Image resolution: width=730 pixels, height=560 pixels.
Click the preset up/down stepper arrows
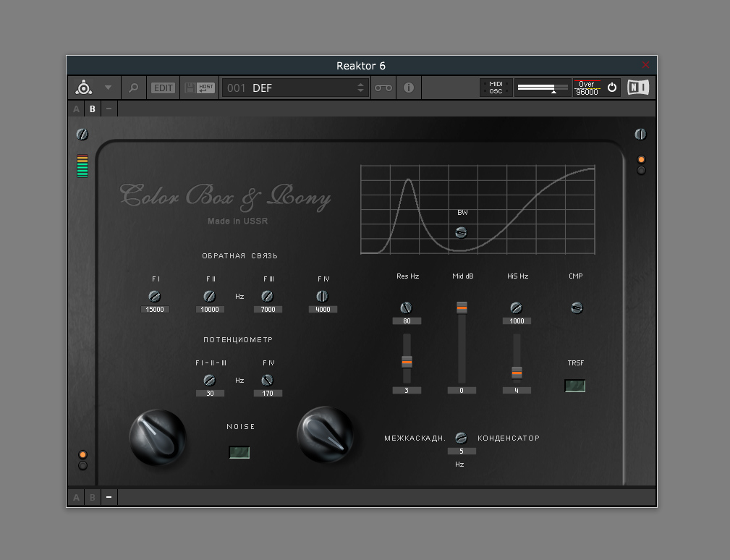(361, 88)
